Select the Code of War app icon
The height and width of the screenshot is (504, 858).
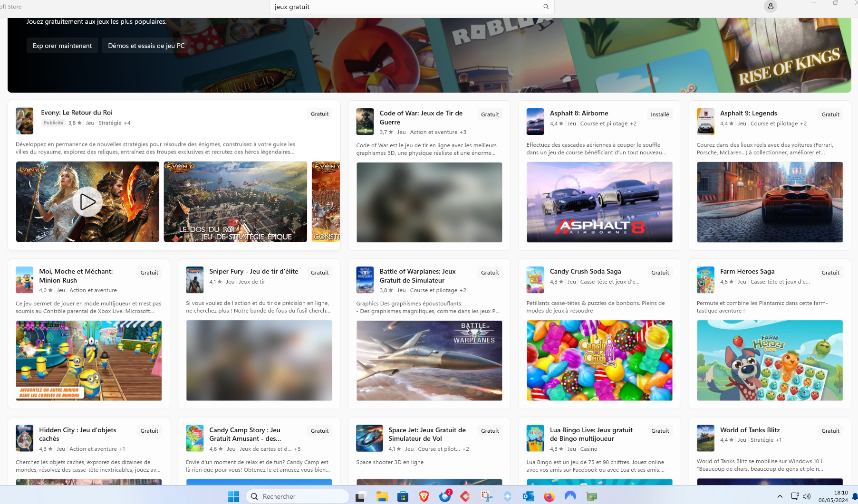pyautogui.click(x=365, y=122)
